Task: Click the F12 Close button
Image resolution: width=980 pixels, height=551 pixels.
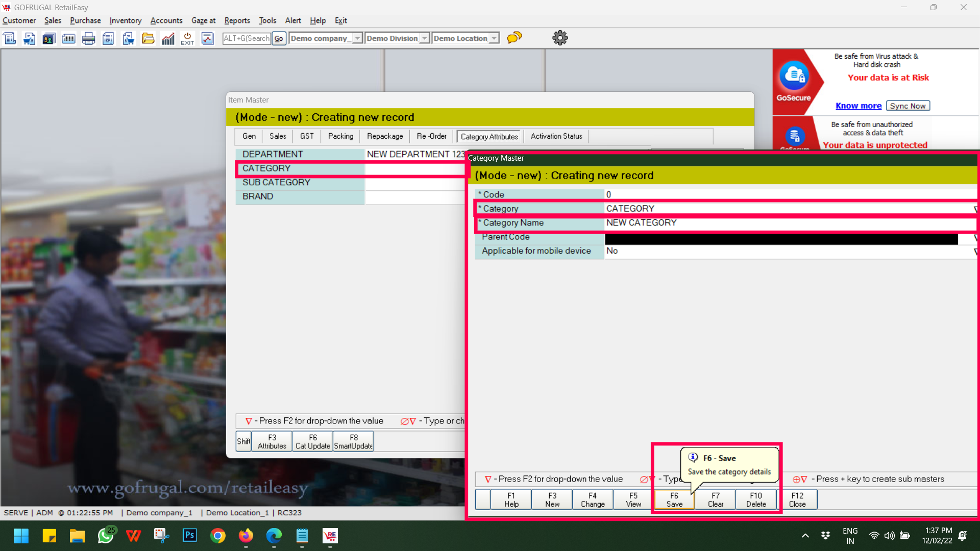Action: click(x=797, y=499)
